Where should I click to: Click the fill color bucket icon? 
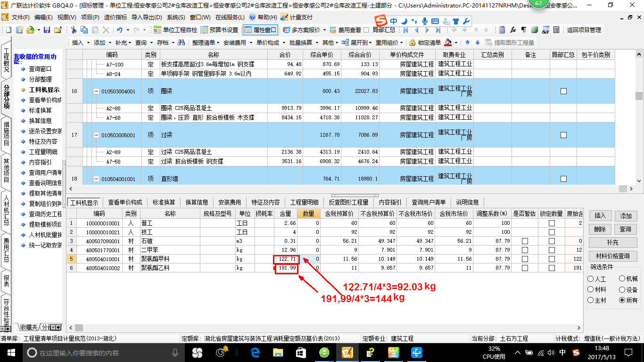click(447, 42)
